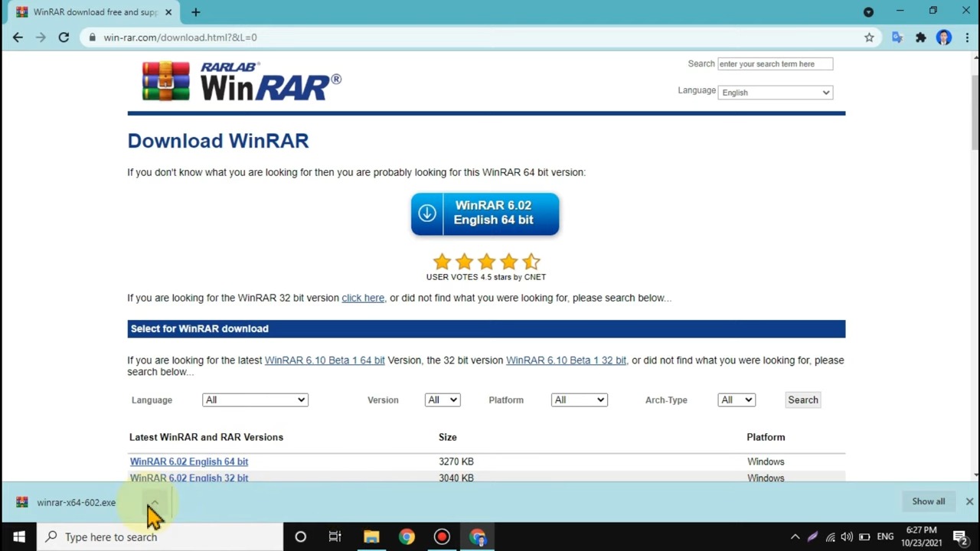980x551 pixels.
Task: Open File Explorer from taskbar
Action: (371, 536)
